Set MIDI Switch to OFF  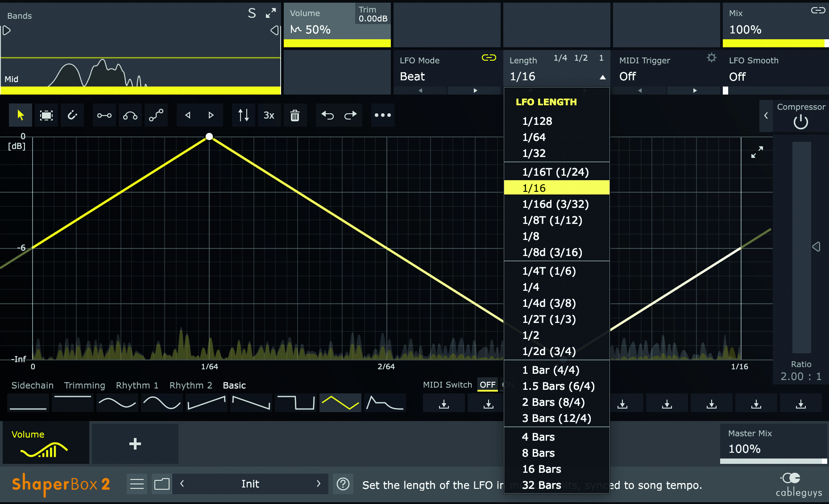pyautogui.click(x=488, y=385)
